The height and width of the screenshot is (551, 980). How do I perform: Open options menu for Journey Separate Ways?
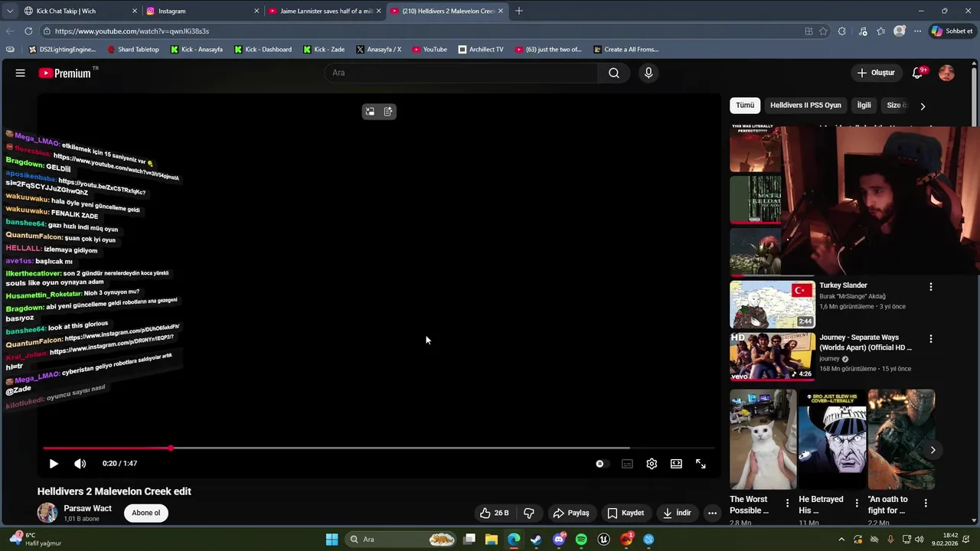(931, 339)
